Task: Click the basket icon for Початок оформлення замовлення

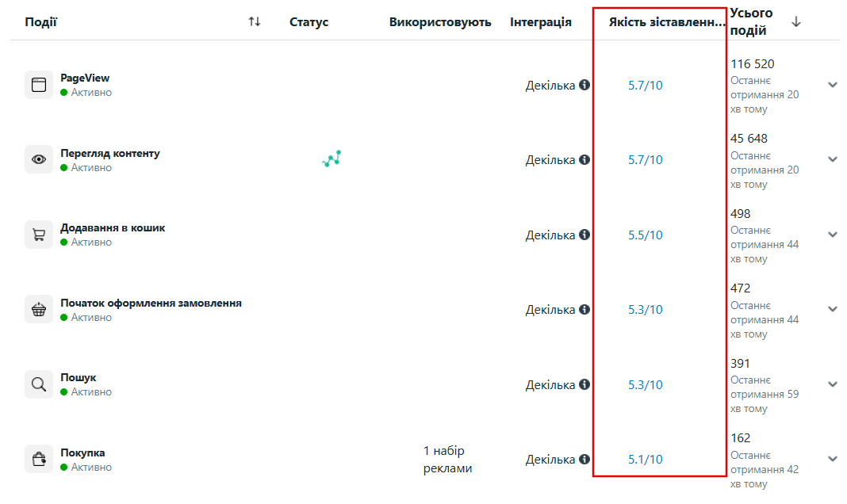Action: tap(39, 309)
